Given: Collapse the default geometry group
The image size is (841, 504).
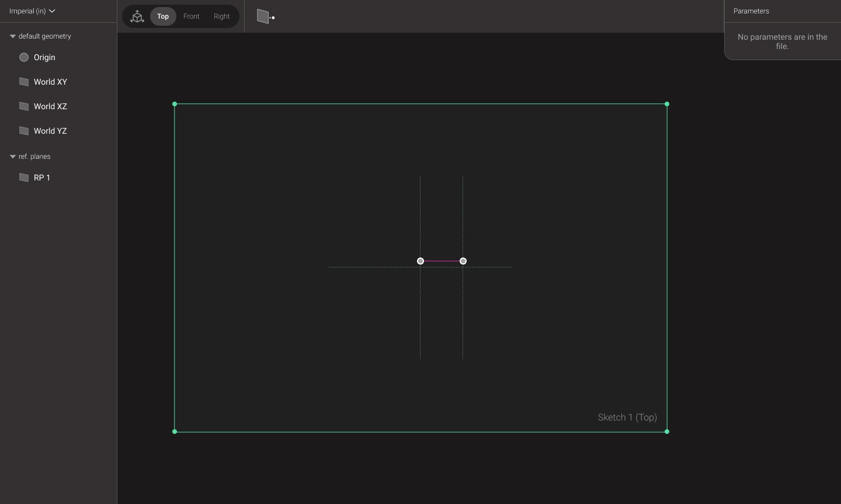Looking at the screenshot, I should click(13, 36).
